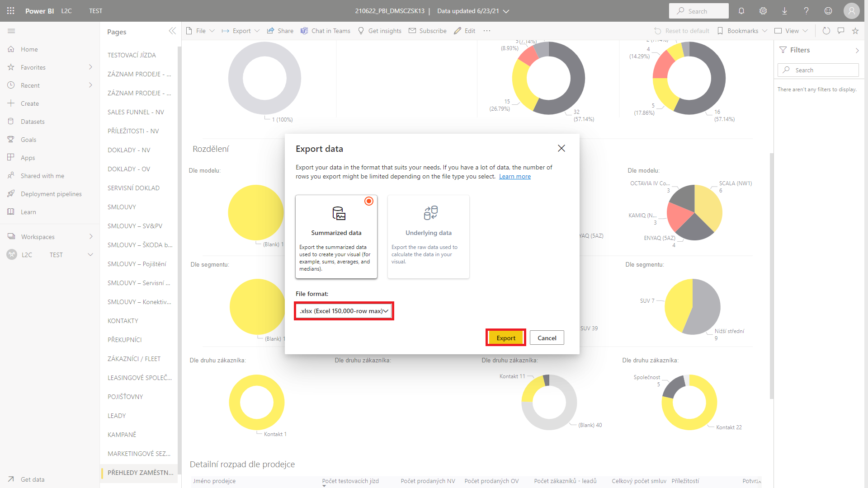Image resolution: width=868 pixels, height=488 pixels.
Task: Open the settings gear icon
Action: point(763,11)
